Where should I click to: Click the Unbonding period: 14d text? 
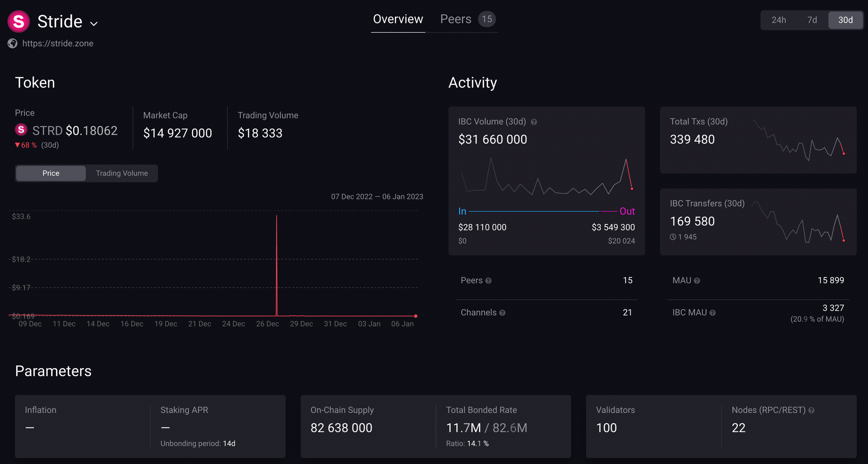click(198, 444)
